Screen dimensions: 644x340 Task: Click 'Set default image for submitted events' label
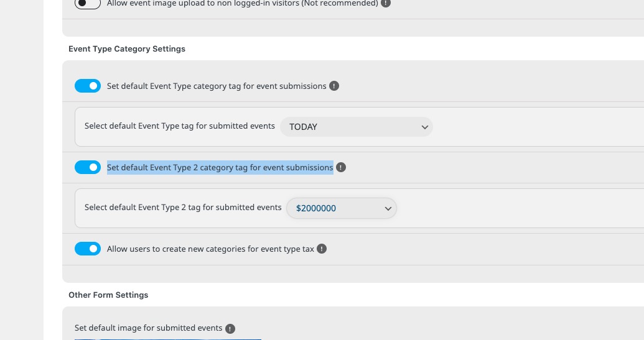tap(148, 328)
